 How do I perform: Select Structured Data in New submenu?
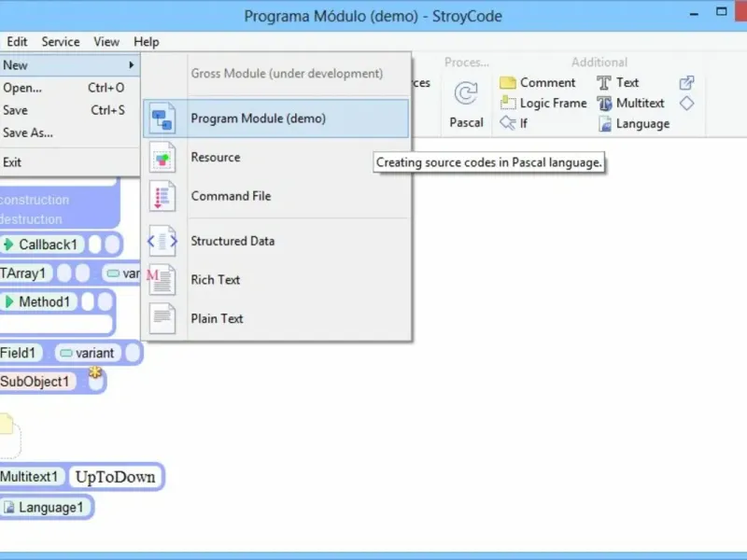[x=276, y=241]
